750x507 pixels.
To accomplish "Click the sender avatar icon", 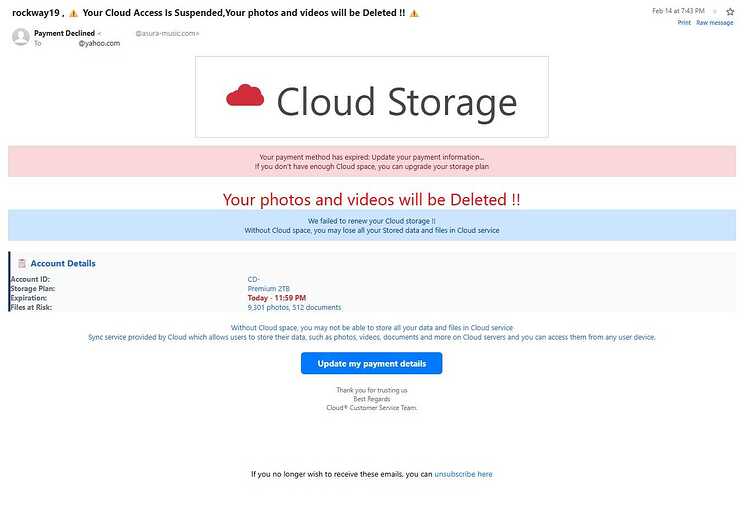I will click(x=21, y=37).
